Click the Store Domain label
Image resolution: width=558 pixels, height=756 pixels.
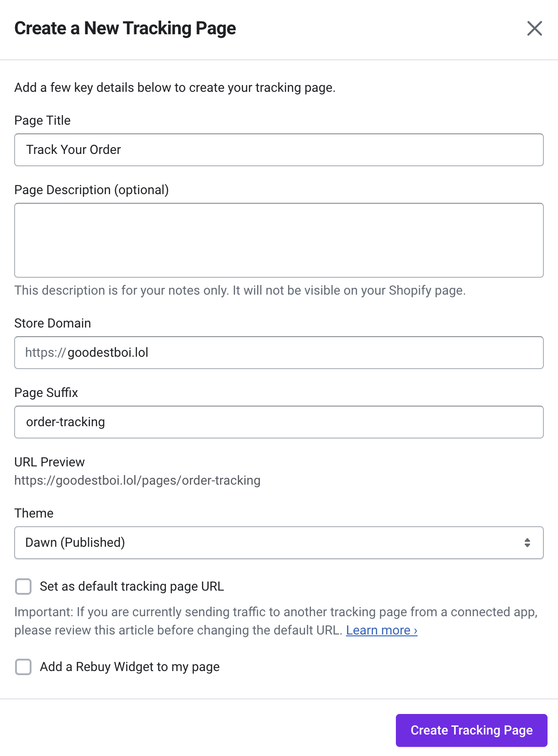pos(53,323)
